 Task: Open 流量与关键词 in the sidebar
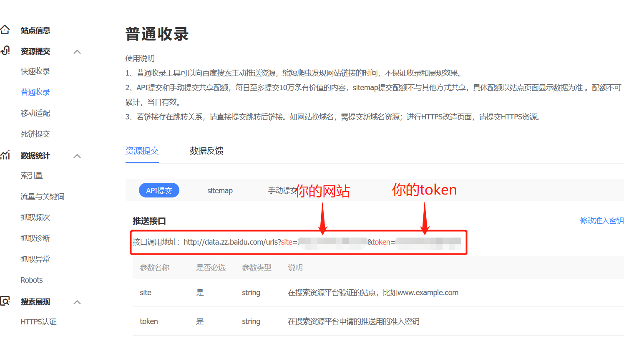(43, 197)
